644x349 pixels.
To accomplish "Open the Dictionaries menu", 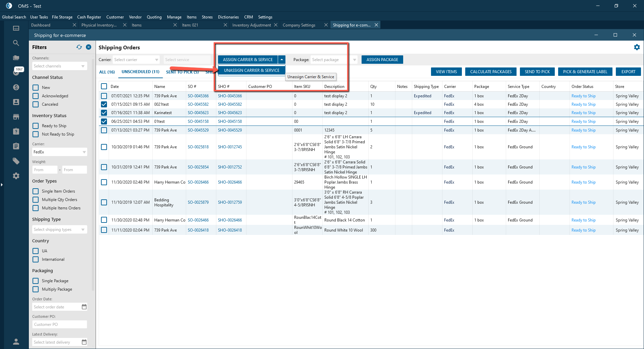I will (228, 17).
